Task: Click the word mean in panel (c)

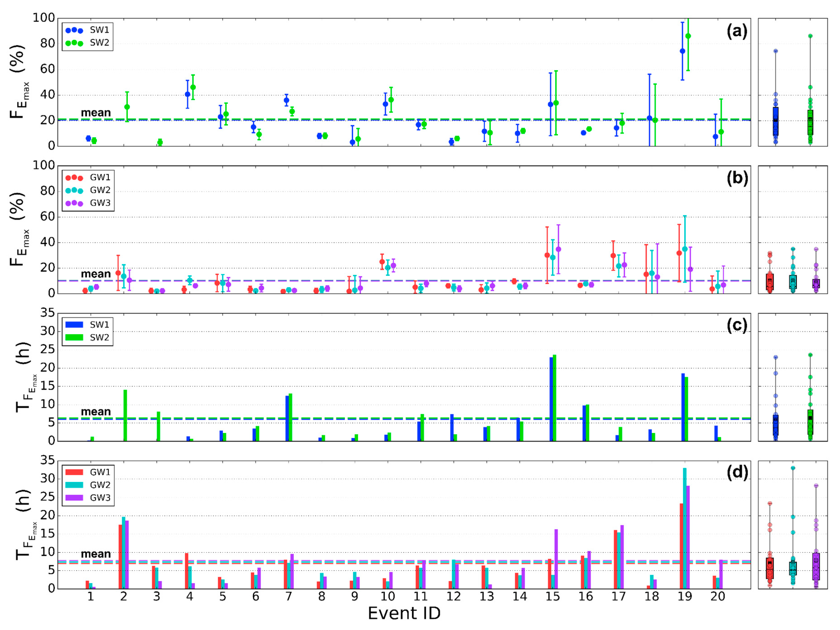Action: [96, 412]
